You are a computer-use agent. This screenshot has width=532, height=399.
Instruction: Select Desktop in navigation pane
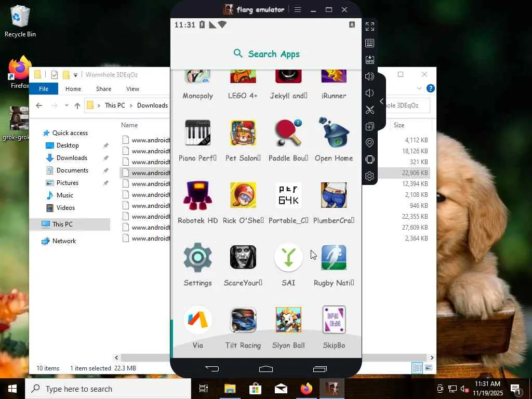(68, 145)
